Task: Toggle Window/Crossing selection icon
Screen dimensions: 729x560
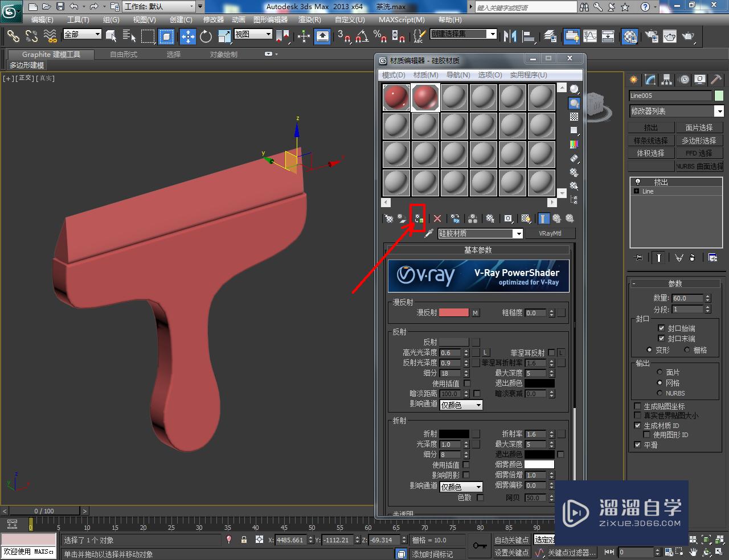Action: pyautogui.click(x=166, y=36)
